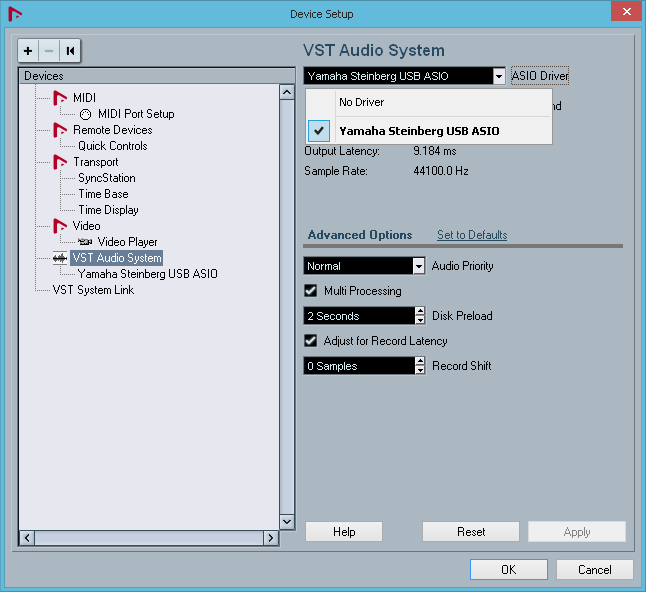This screenshot has width=646, height=592.
Task: Click the Set to Defaults link
Action: tap(472, 235)
